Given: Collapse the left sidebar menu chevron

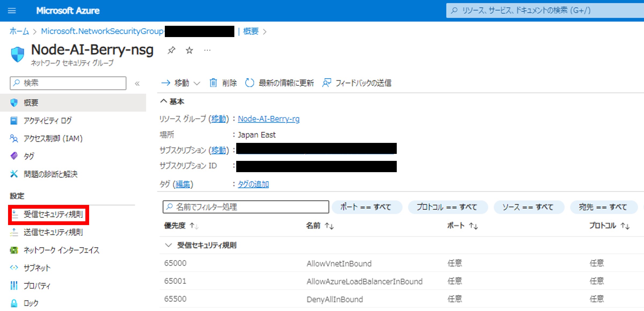Looking at the screenshot, I should [137, 84].
